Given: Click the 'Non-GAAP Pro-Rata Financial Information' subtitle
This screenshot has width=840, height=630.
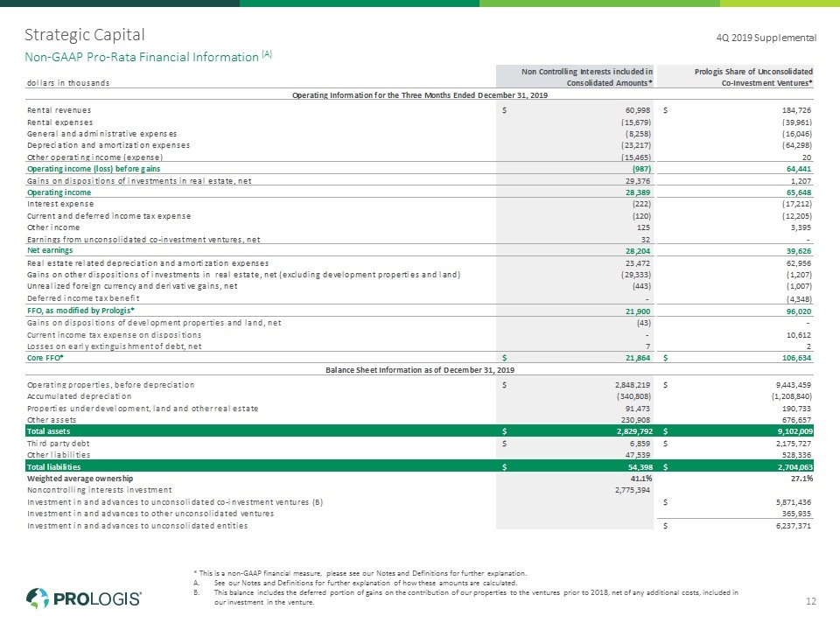Looking at the screenshot, I should click(142, 57).
